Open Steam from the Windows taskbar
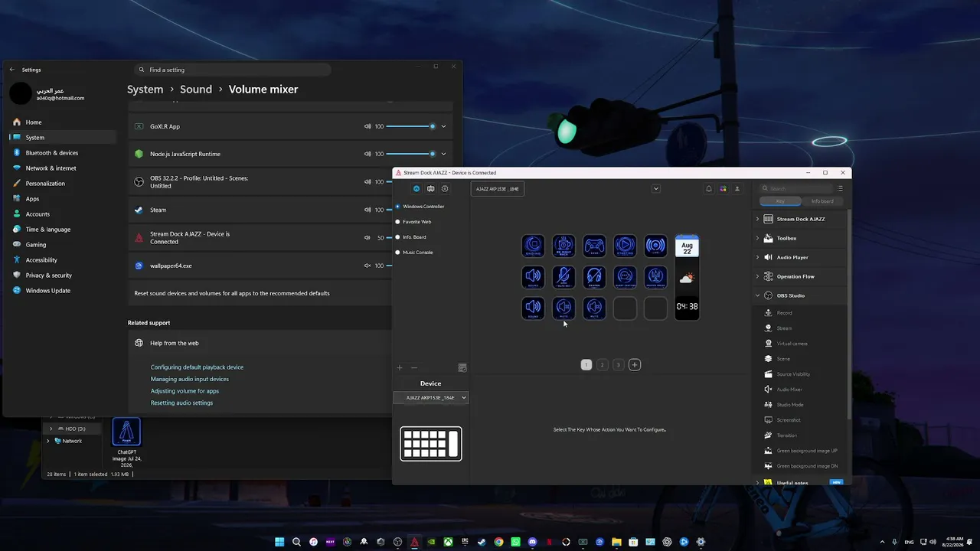 [482, 542]
